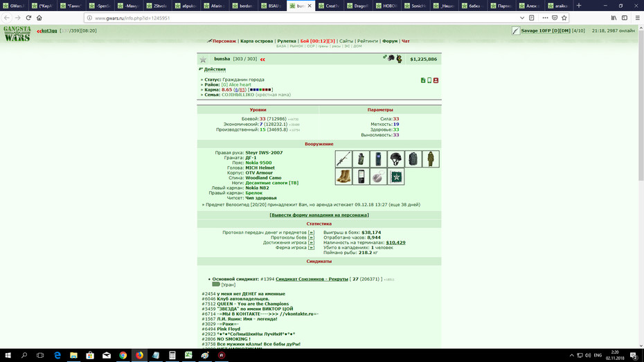Viewport: 644px width, 362px height.
Task: Click the boots item icon
Action: tap(343, 177)
